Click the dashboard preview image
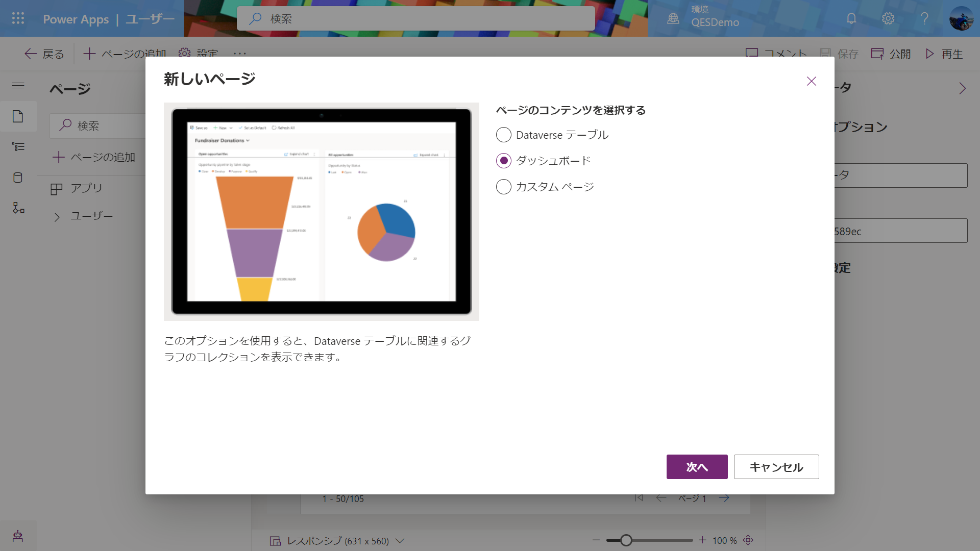 (x=322, y=212)
